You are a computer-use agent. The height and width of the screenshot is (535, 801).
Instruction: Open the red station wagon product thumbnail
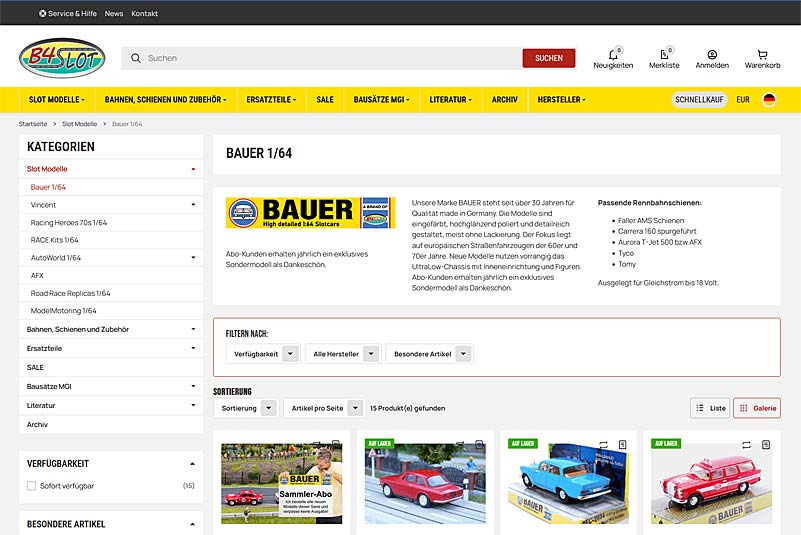tap(711, 483)
